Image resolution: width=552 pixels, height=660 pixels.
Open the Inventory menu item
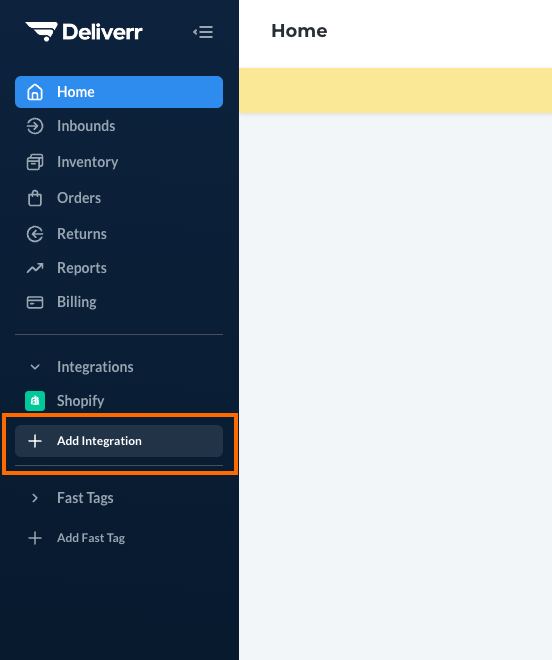coord(119,162)
